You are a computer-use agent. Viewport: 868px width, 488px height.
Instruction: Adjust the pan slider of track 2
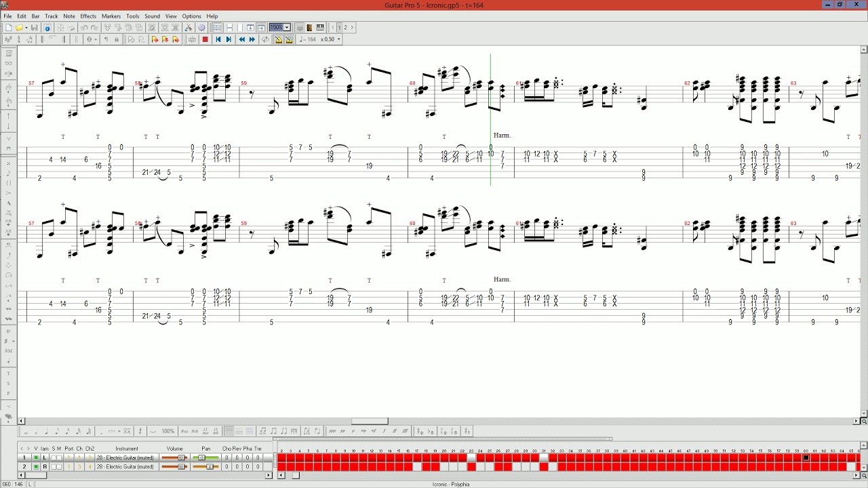pyautogui.click(x=205, y=466)
